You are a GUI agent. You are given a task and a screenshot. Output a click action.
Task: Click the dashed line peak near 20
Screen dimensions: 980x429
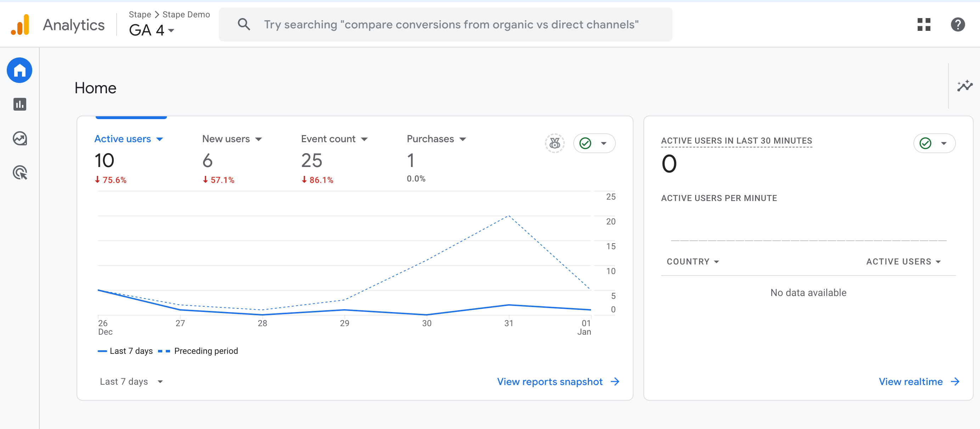(x=509, y=216)
